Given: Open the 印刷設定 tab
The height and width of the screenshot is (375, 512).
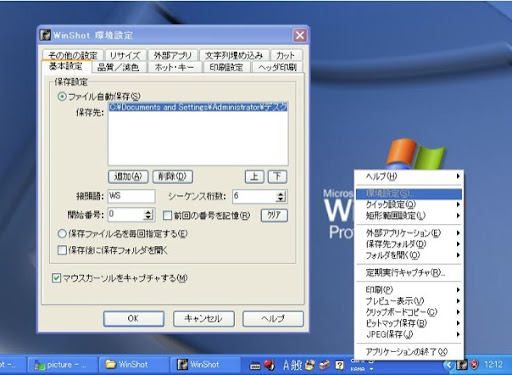Looking at the screenshot, I should point(226,67).
